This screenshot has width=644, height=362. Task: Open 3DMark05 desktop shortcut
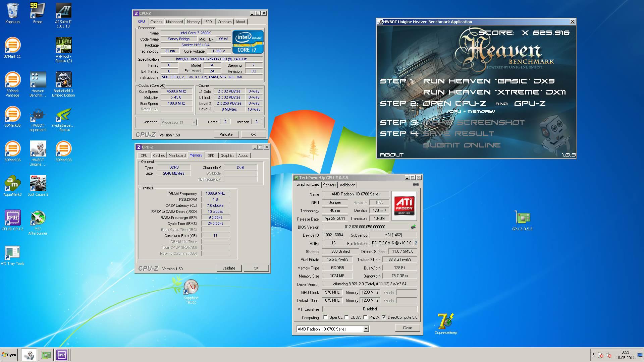(x=12, y=117)
